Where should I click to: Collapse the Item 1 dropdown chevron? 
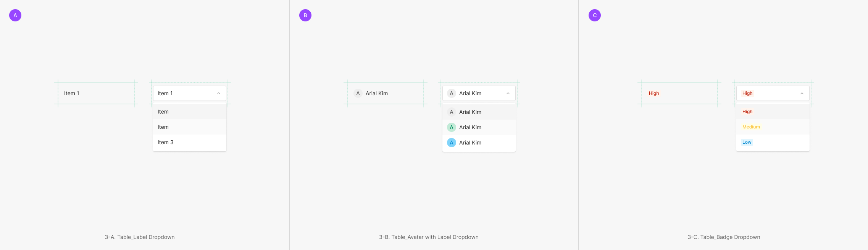coord(219,93)
